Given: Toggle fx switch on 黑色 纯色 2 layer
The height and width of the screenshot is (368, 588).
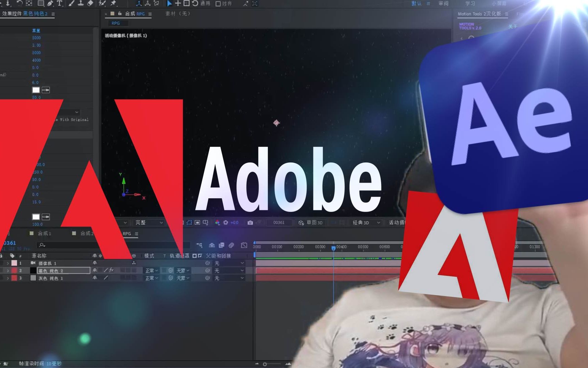Looking at the screenshot, I should 112,270.
